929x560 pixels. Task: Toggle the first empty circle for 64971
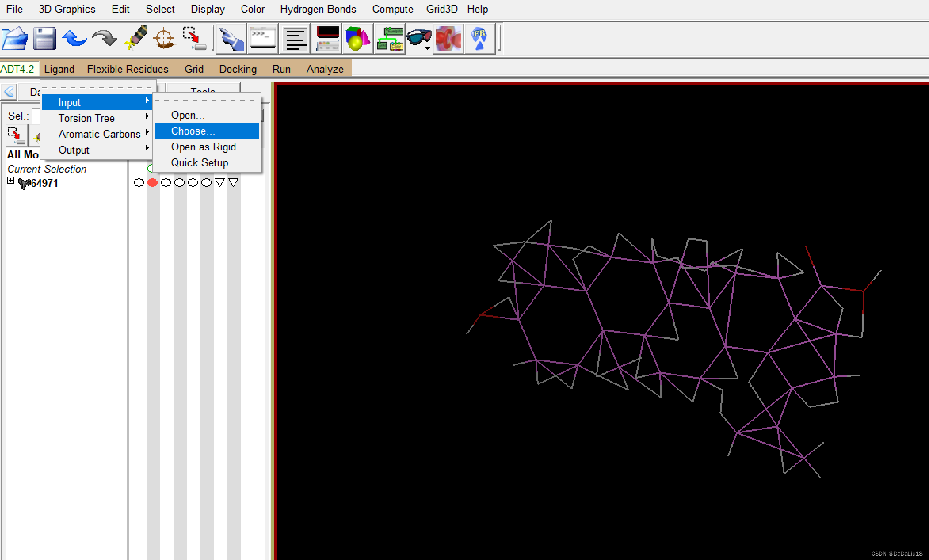tap(139, 183)
